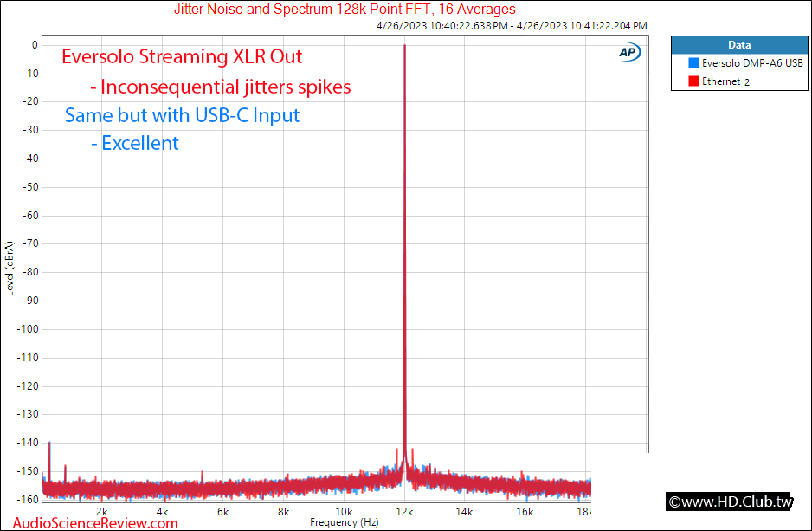
Task: Click the measurement timestamp text
Action: [512, 25]
